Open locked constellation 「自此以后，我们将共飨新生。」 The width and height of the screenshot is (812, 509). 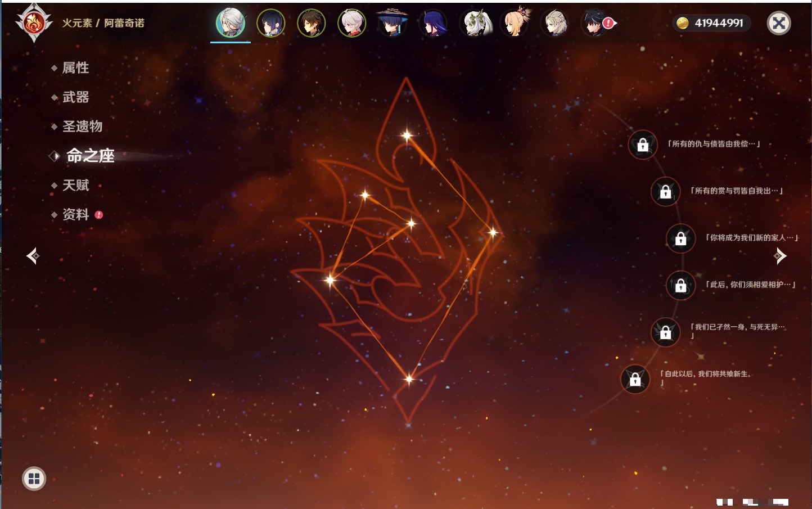pos(635,380)
